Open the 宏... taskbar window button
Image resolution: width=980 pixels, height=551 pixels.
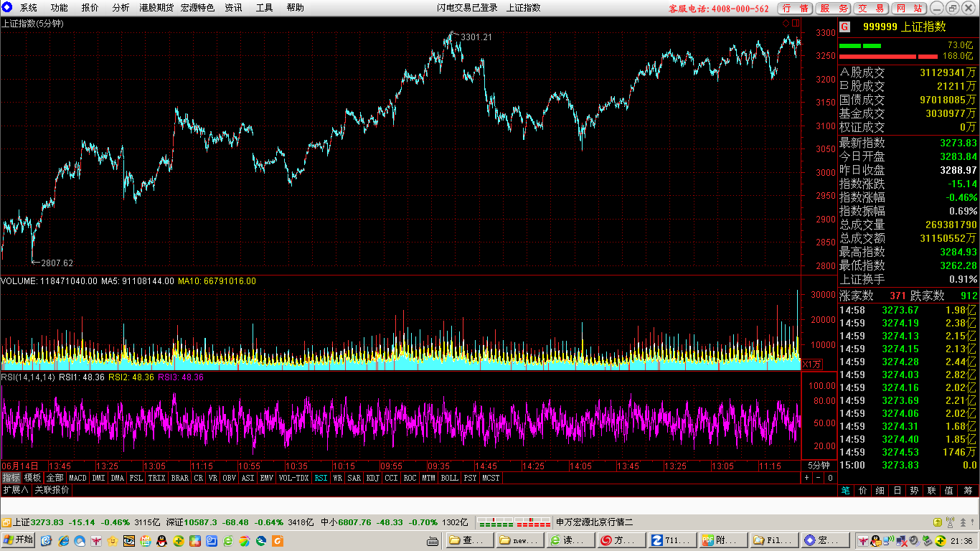[824, 540]
